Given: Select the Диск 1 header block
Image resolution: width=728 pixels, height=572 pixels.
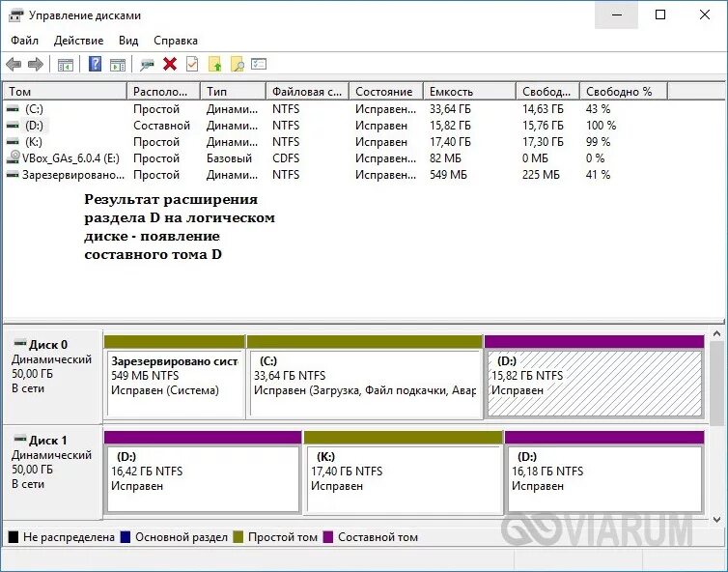Looking at the screenshot, I should tap(52, 472).
